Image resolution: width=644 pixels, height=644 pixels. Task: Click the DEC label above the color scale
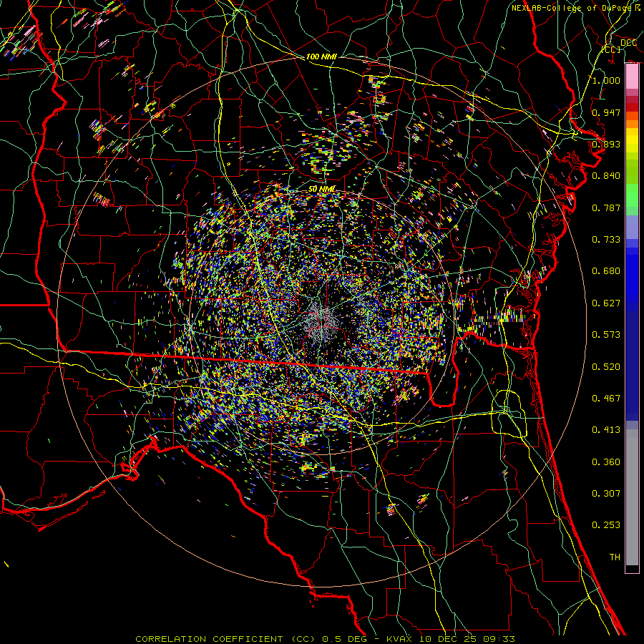[x=629, y=43]
